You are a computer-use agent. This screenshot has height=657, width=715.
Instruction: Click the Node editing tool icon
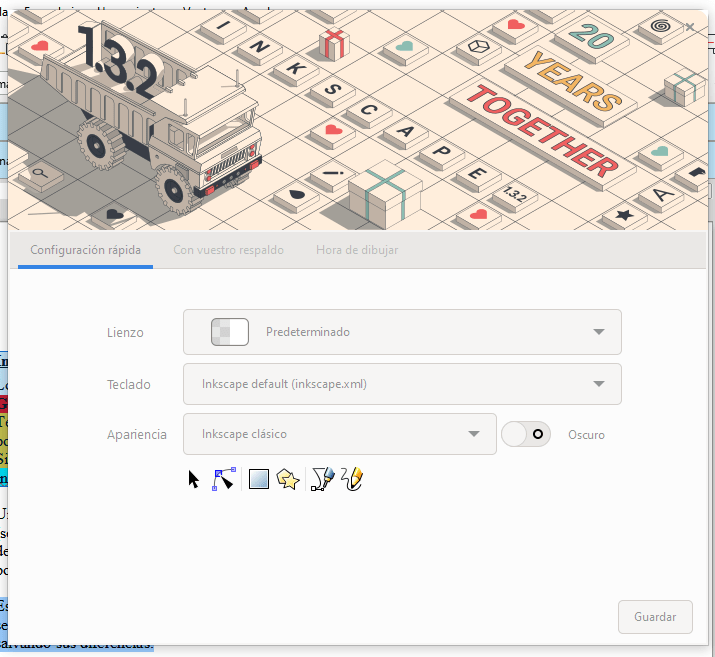tap(224, 480)
